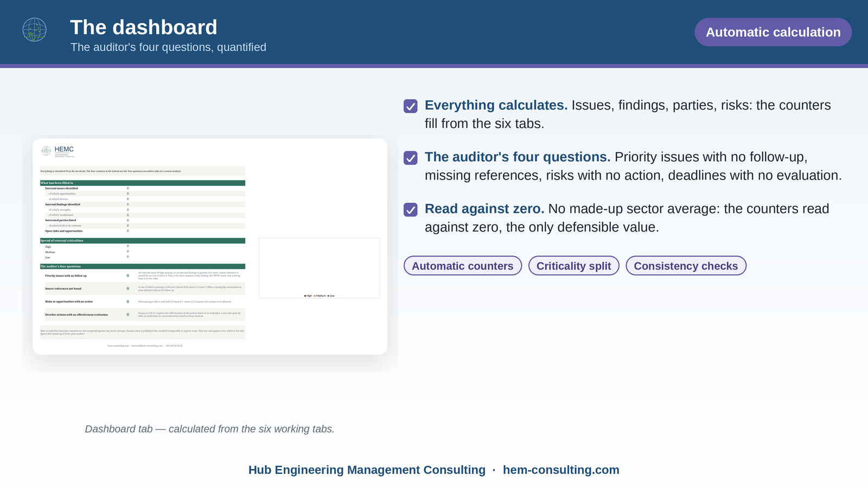The image size is (868, 488).
Task: Click the Priority issues with no follow up row
Action: [x=143, y=275]
